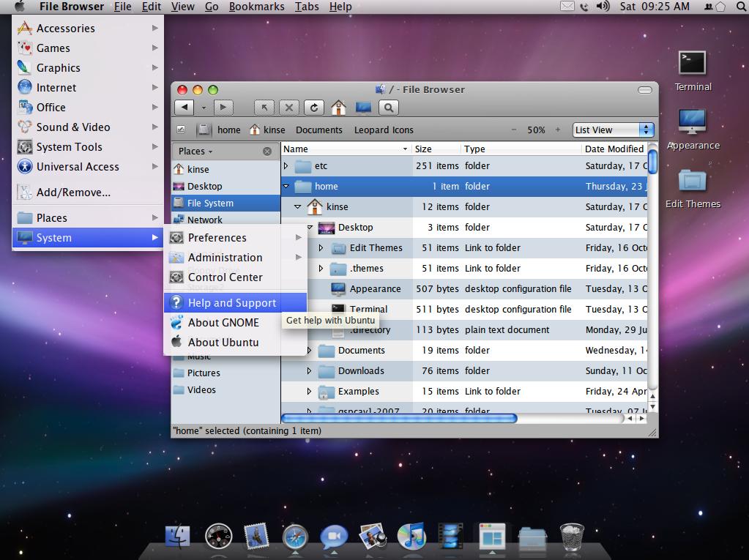Click the Search magnifier toolbar button
The width and height of the screenshot is (749, 560).
pos(389,108)
